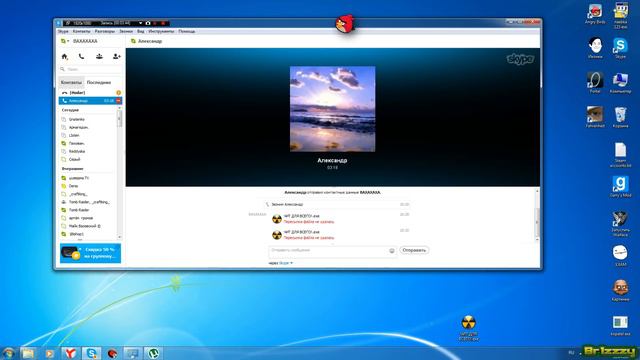
Task: Open the Вид menu
Action: coord(140,31)
